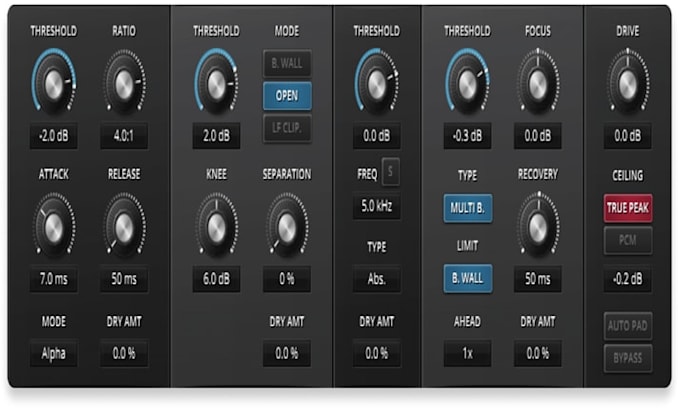The width and height of the screenshot is (680, 411).
Task: Click the 0 % separation value field
Action: point(287,279)
